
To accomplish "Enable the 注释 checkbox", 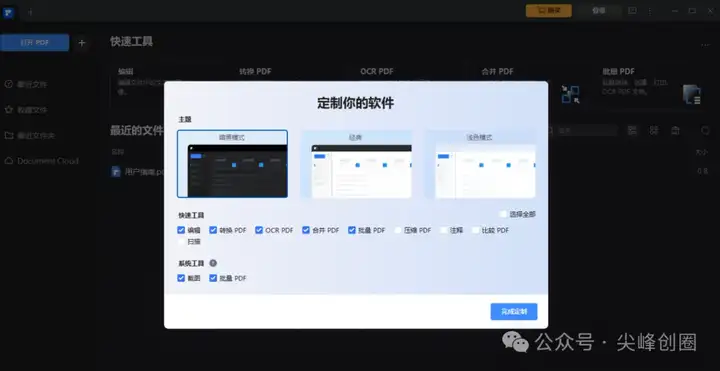I will tap(444, 230).
